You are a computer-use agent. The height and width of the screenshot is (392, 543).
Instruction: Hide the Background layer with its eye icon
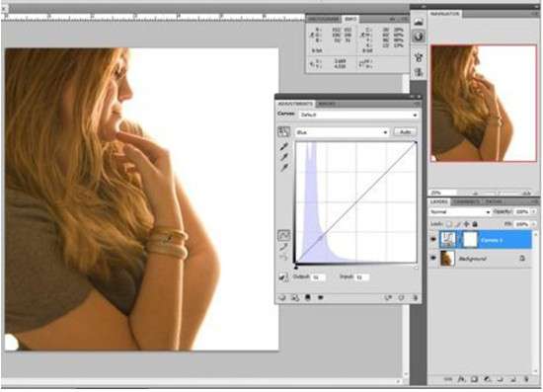(433, 259)
